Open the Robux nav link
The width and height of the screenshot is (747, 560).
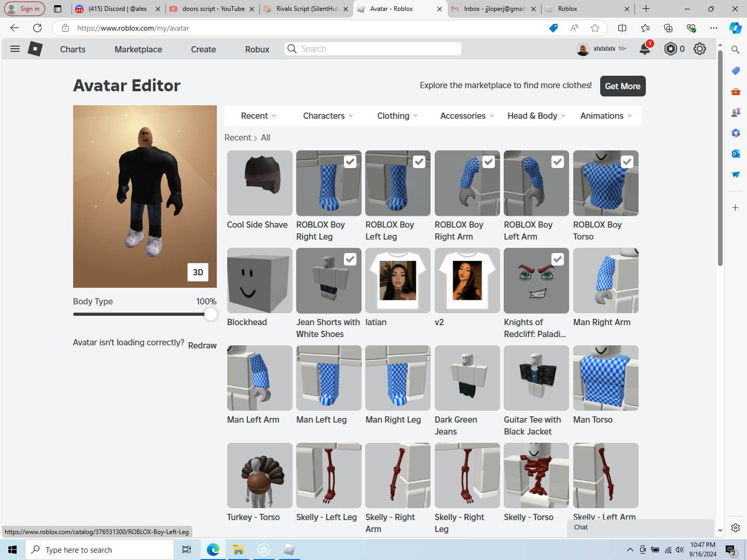pos(257,49)
